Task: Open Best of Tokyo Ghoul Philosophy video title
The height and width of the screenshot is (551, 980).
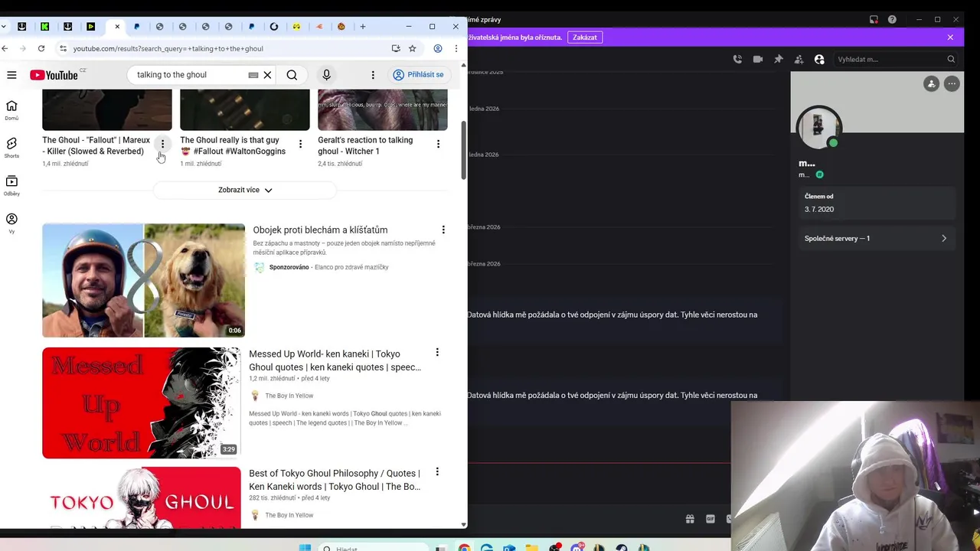Action: pyautogui.click(x=335, y=480)
